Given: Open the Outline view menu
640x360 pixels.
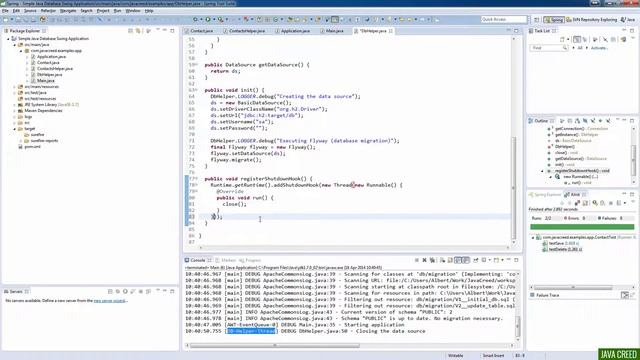Looking at the screenshot, I should pyautogui.click(x=617, y=120).
